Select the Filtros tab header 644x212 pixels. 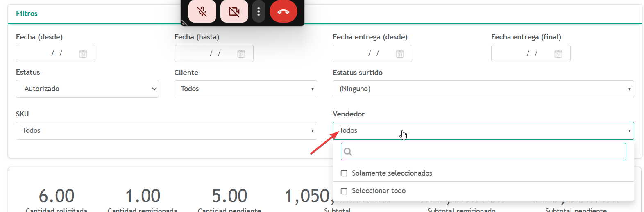click(x=27, y=14)
